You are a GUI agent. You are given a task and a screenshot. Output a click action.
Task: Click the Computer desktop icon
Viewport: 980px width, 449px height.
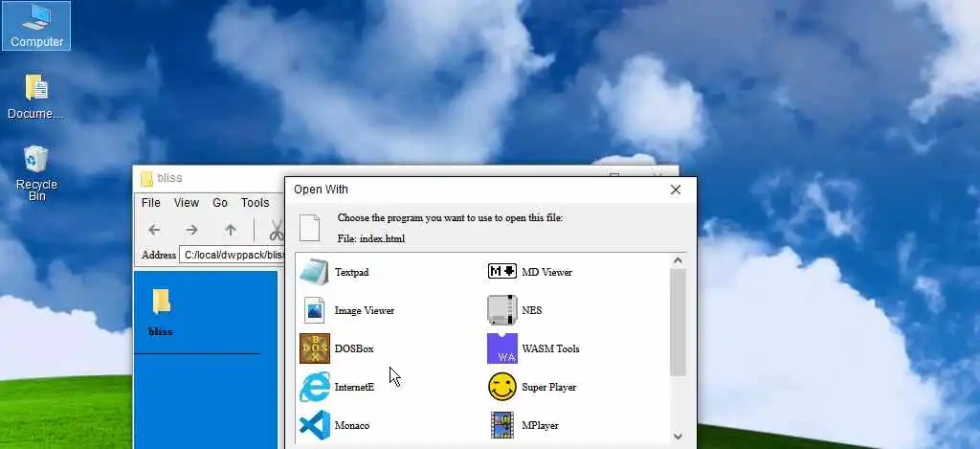coord(36,26)
